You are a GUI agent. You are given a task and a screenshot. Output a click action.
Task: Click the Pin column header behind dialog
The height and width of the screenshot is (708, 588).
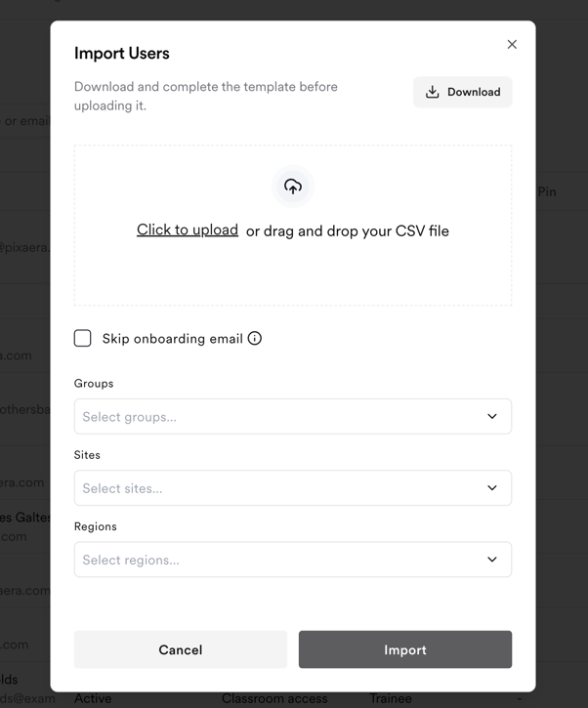click(547, 192)
